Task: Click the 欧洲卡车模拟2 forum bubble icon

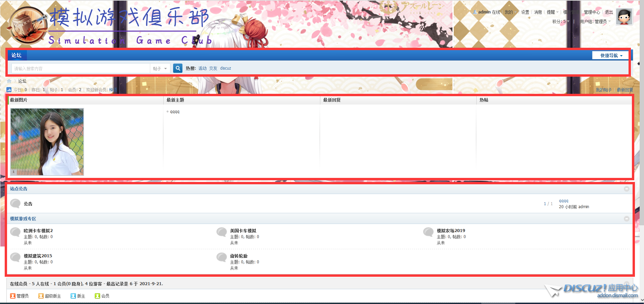Action: tap(15, 232)
